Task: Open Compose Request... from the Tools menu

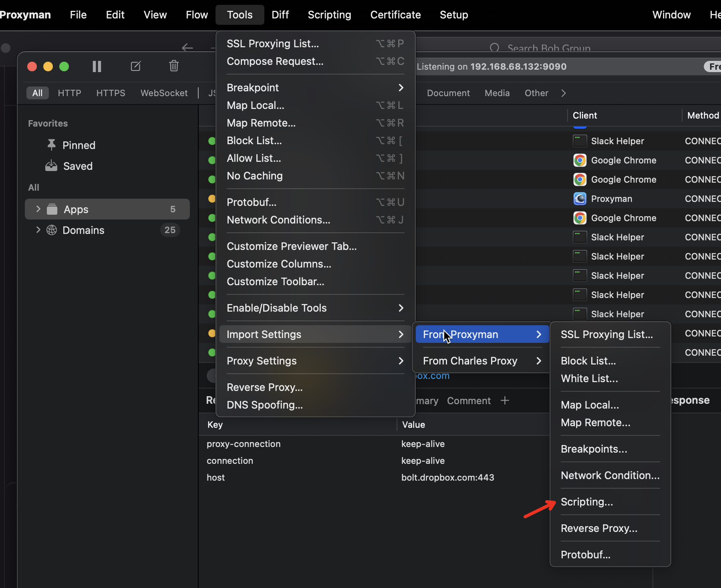Action: tap(315, 61)
